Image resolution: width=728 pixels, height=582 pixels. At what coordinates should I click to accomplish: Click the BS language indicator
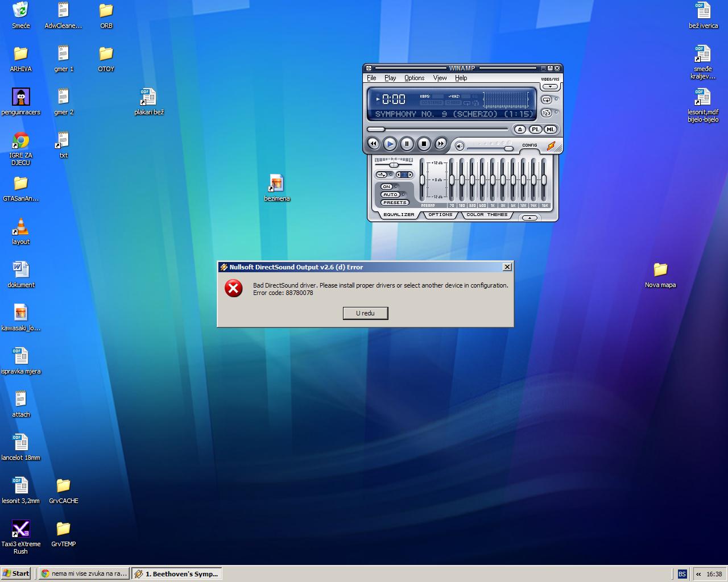coord(682,574)
